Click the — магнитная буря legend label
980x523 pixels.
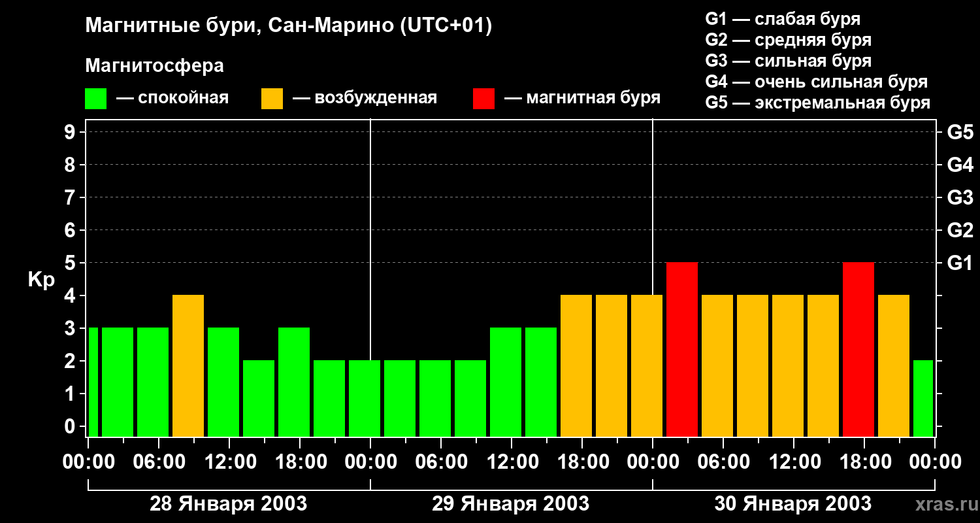[582, 99]
